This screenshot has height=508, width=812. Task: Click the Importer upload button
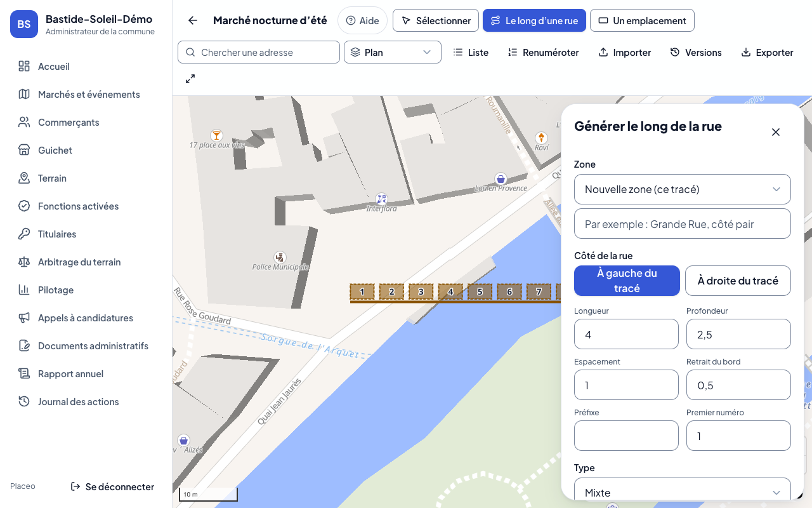[625, 53]
